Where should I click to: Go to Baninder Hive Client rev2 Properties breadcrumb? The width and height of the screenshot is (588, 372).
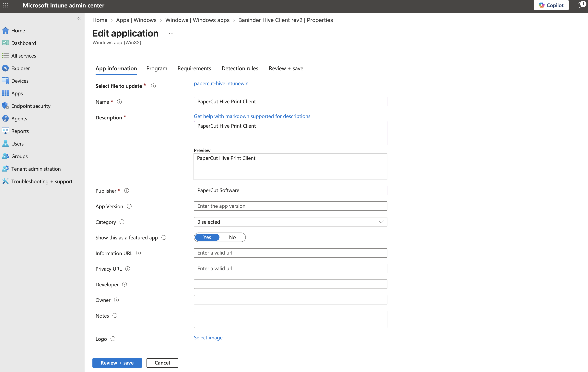coord(286,20)
